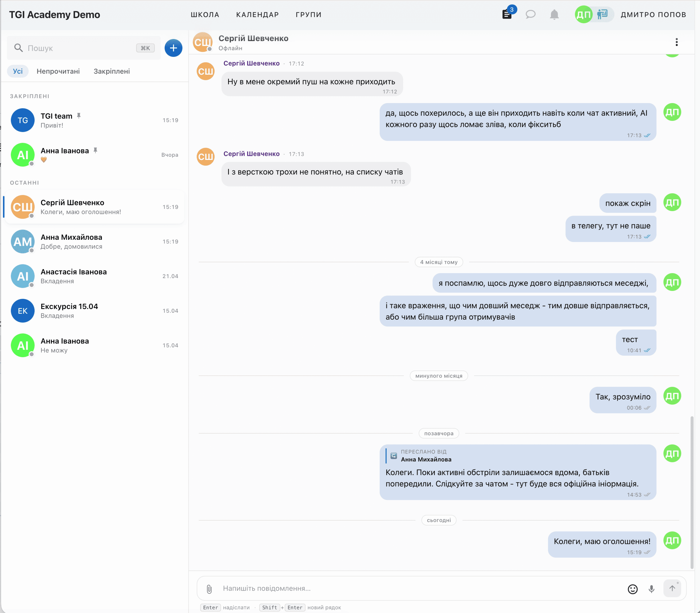This screenshot has height=613, width=700.
Task: Click the TGI Academy Demo logo
Action: [54, 15]
